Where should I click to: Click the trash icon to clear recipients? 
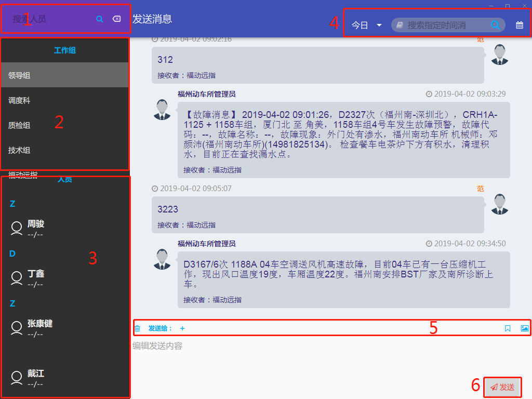click(x=137, y=328)
